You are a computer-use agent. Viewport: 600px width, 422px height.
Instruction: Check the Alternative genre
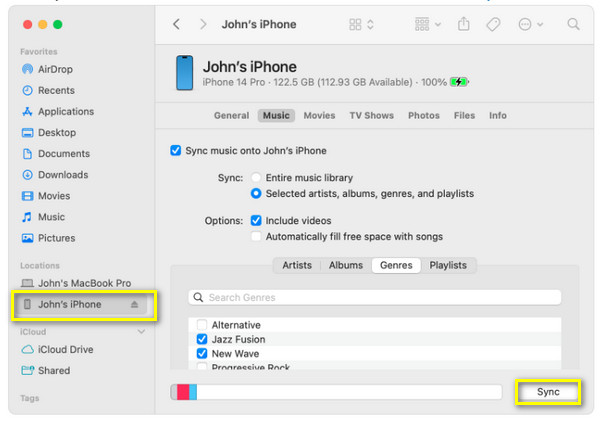pos(202,325)
